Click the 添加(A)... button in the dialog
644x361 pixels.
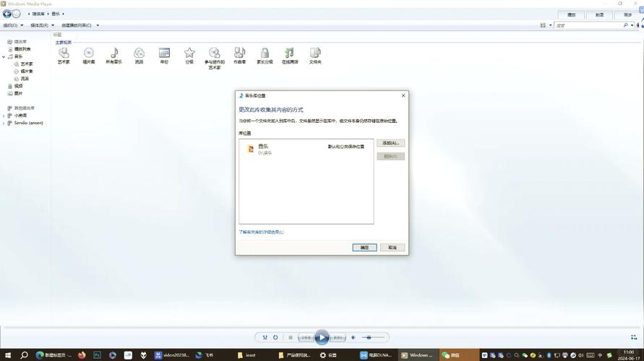pyautogui.click(x=390, y=143)
